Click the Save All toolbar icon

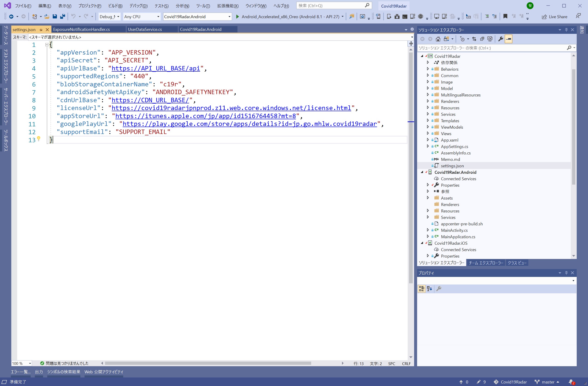pyautogui.click(x=62, y=17)
